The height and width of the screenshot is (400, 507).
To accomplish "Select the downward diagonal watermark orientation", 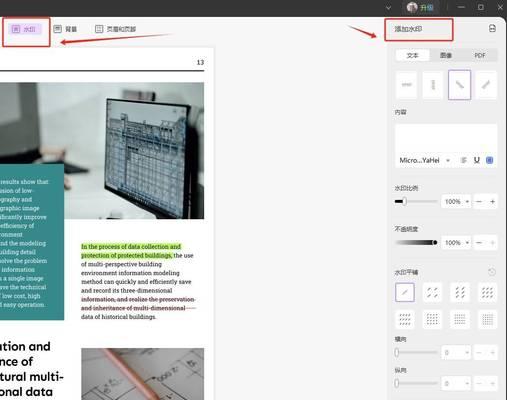I will (x=460, y=85).
